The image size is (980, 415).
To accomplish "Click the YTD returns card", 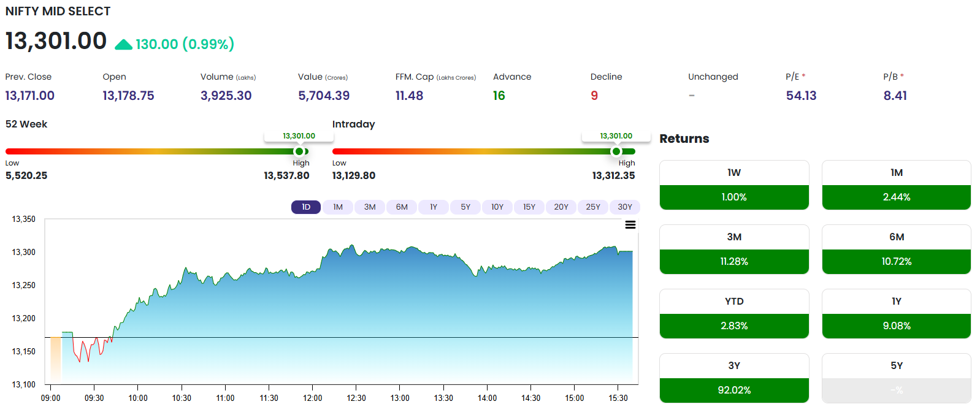I will (x=734, y=314).
